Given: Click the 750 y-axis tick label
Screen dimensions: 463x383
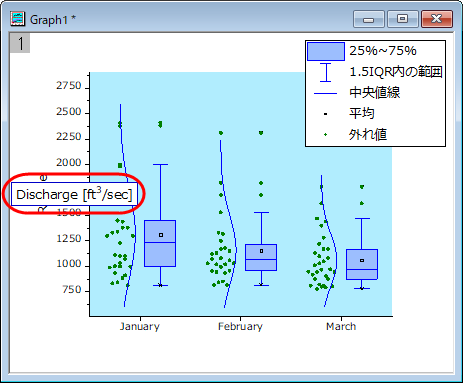Looking at the screenshot, I should tap(72, 289).
